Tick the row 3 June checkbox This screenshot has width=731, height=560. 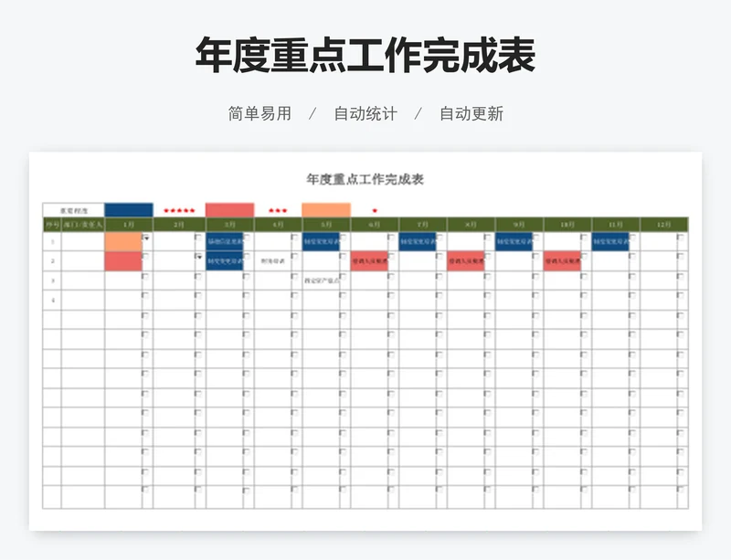pos(391,276)
